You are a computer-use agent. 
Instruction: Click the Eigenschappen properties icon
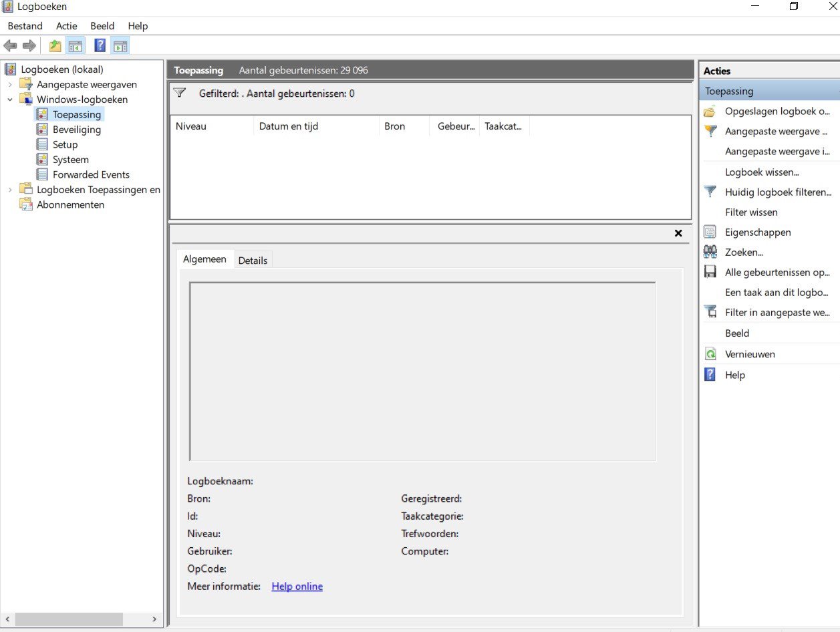pyautogui.click(x=710, y=232)
